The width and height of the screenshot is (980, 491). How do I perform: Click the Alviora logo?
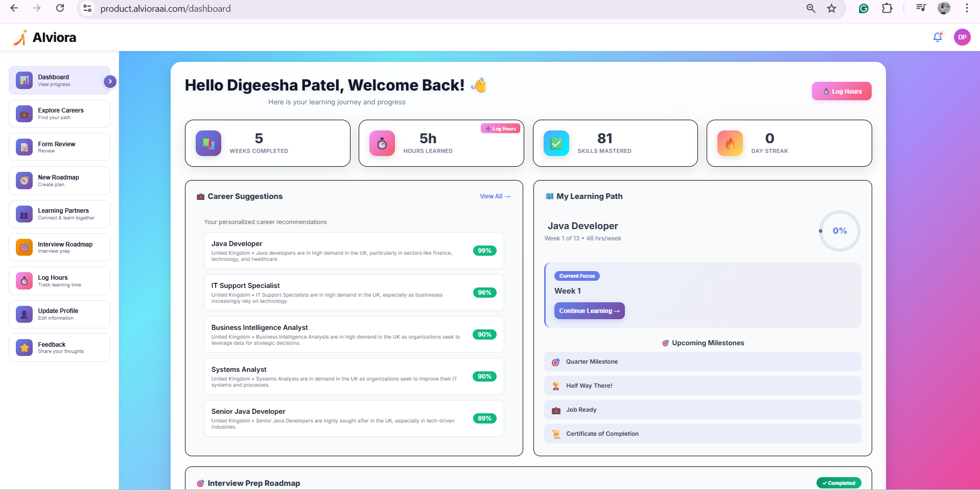click(44, 37)
